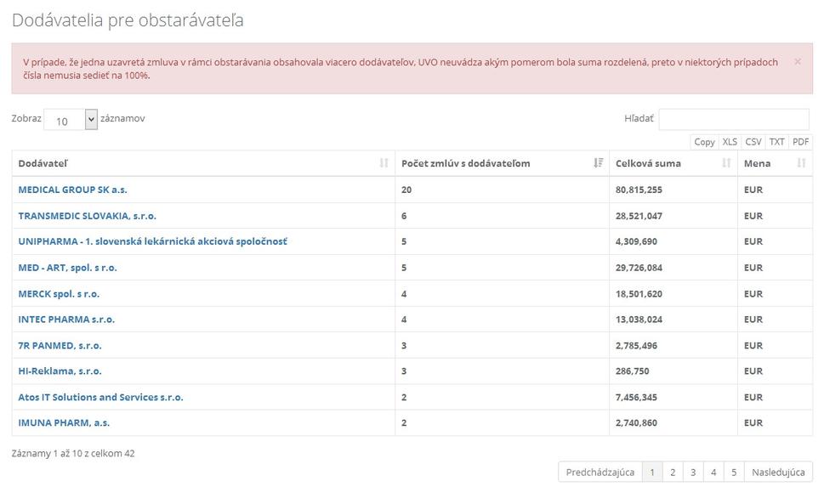Image resolution: width=824 pixels, height=504 pixels.
Task: Open the records-per-page dropdown showing 10
Action: [x=71, y=120]
